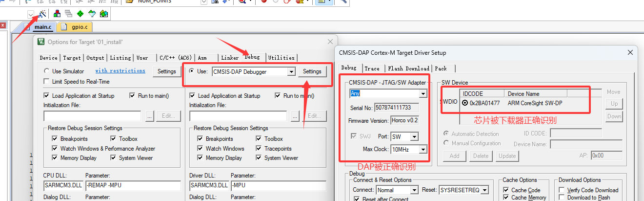Screen dimensions: 644x201
Task: Select IDCODE 0x2BA01477 device radio
Action: click(x=465, y=103)
